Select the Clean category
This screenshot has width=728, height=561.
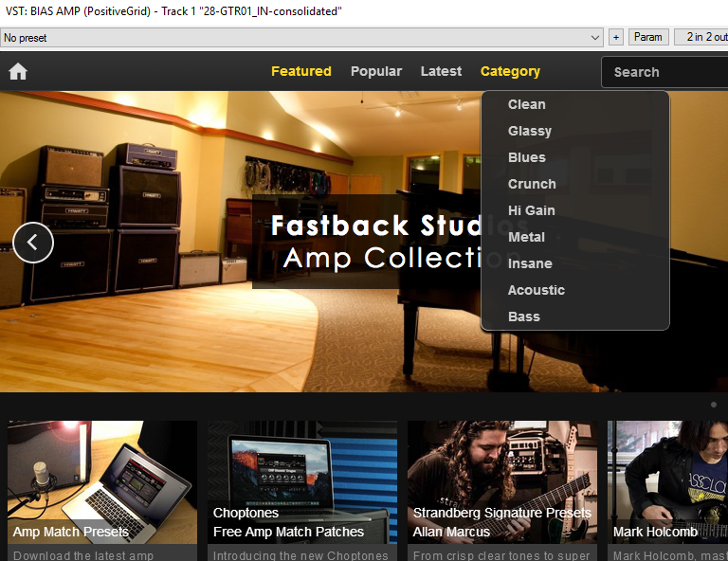pos(526,104)
